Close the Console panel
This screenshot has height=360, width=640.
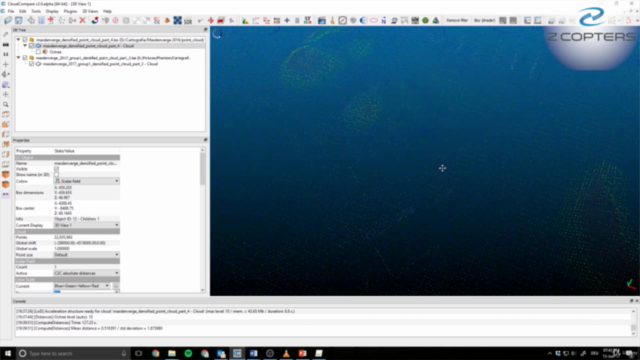637,301
